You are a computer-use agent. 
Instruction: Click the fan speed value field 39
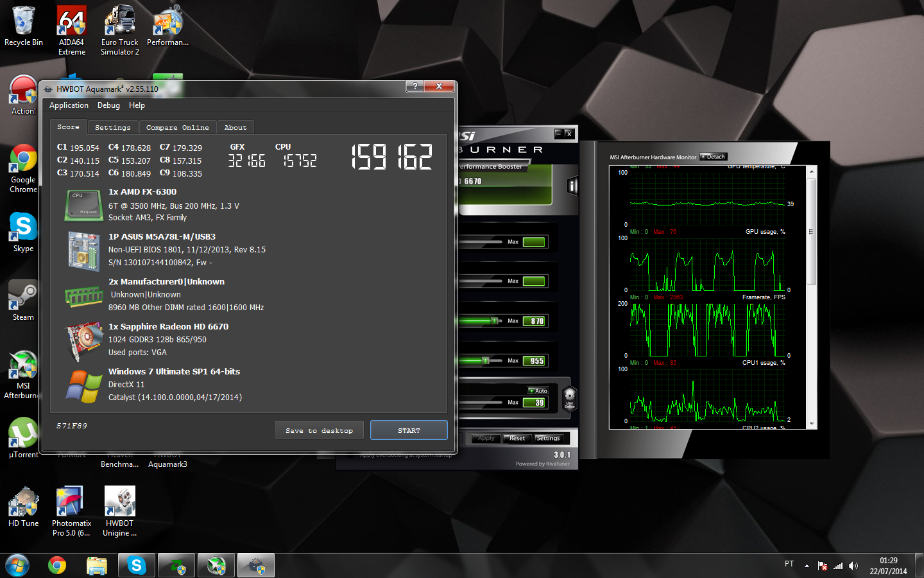pos(534,403)
